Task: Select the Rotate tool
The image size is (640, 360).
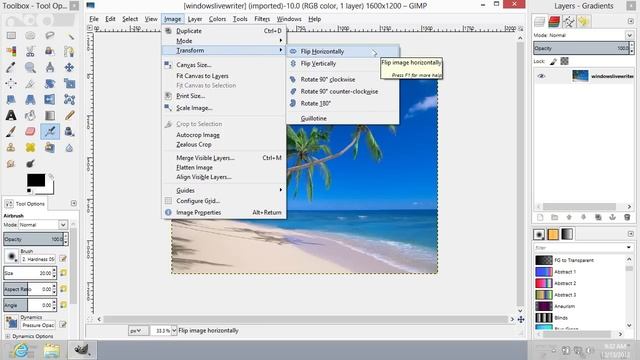Action: (50, 83)
